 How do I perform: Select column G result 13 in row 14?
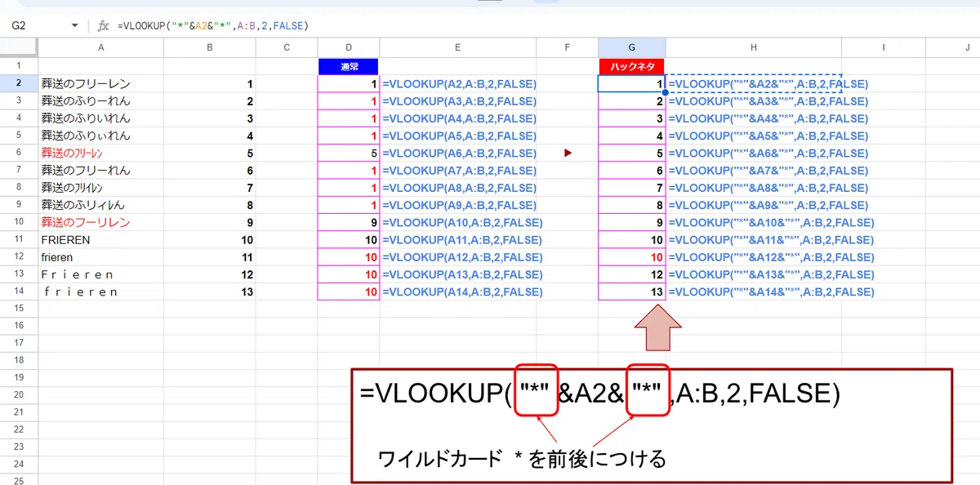[x=631, y=291]
